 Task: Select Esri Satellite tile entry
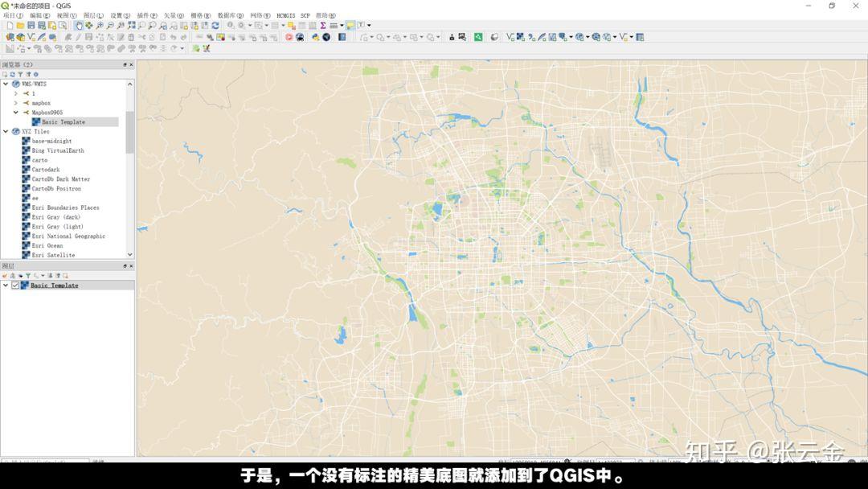[53, 255]
